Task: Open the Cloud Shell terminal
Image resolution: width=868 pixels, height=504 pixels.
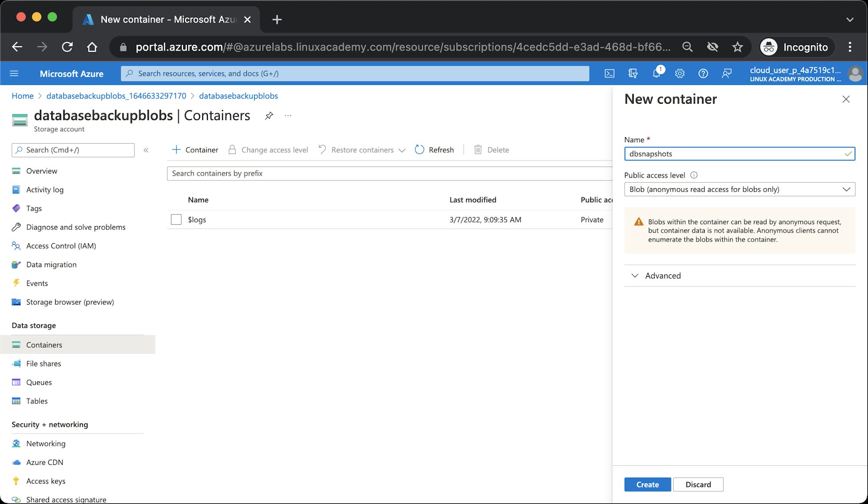Action: (609, 73)
